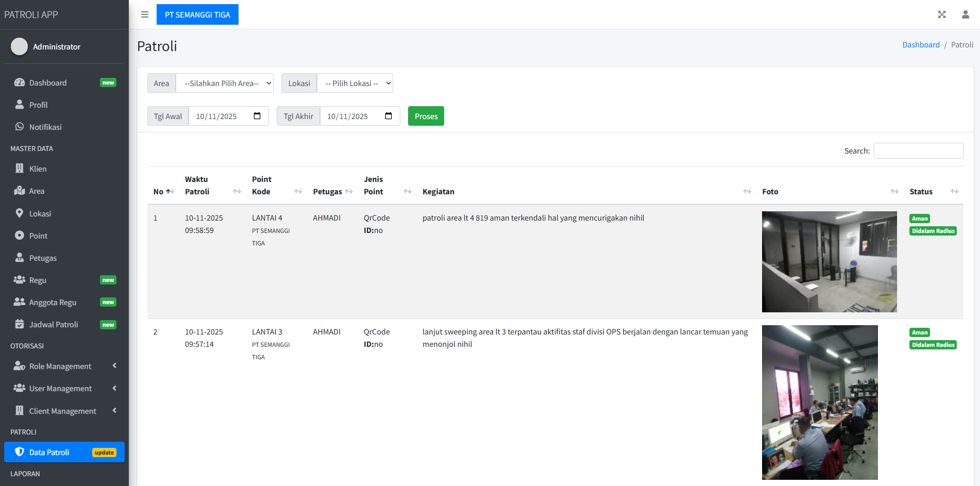Open the Pilih Lokasi dropdown
The width and height of the screenshot is (980, 486).
coord(355,83)
